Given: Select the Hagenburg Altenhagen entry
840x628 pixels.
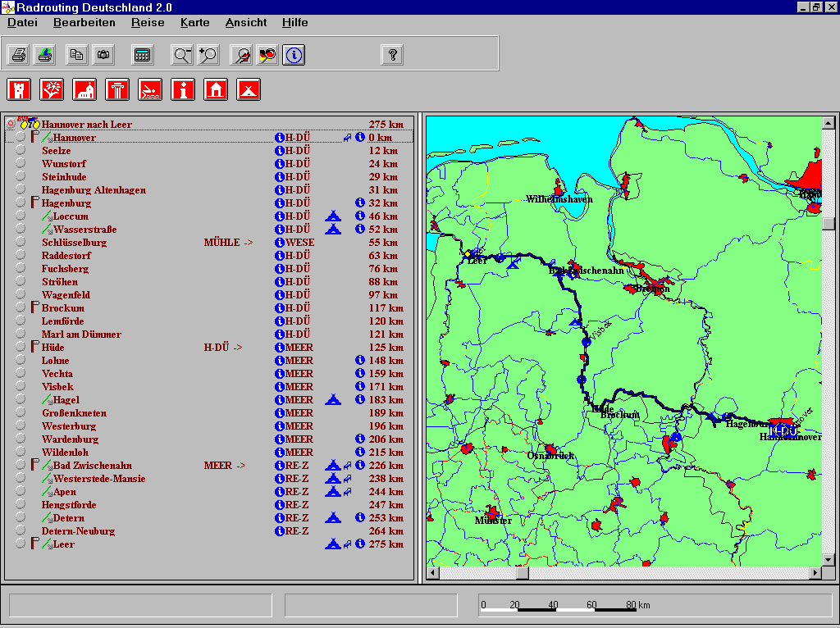Looking at the screenshot, I should (x=94, y=190).
